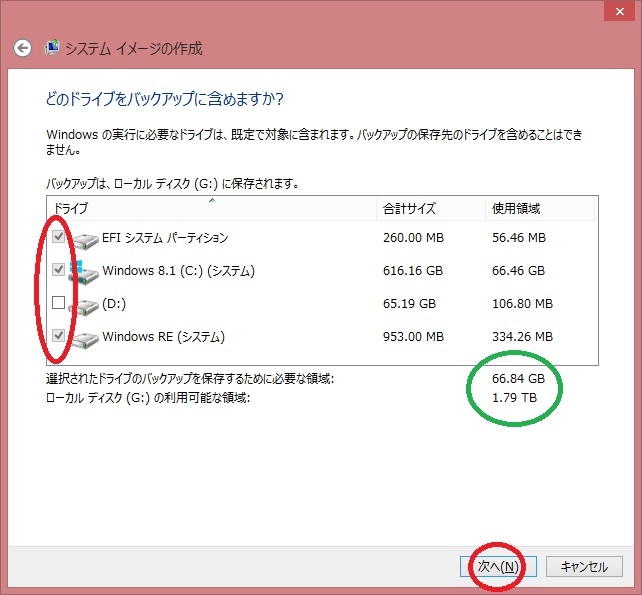The image size is (642, 595).
Task: Sort by the 合計サイズ column header
Action: click(x=431, y=208)
